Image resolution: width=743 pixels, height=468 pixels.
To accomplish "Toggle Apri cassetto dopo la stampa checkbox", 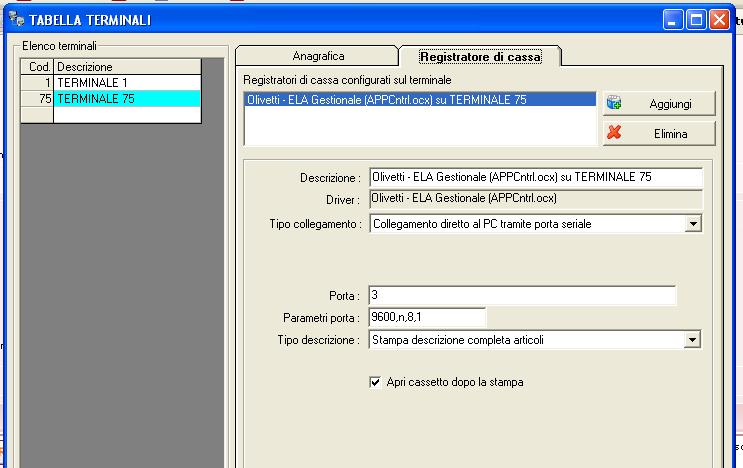I will [375, 382].
